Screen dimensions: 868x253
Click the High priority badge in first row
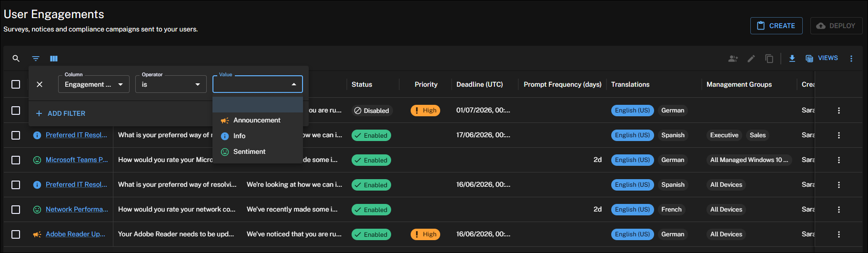pos(425,111)
